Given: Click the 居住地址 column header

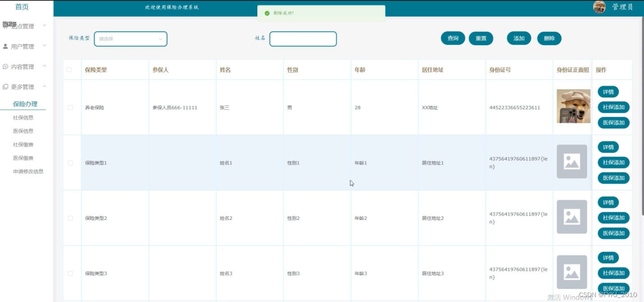Looking at the screenshot, I should pyautogui.click(x=433, y=70).
